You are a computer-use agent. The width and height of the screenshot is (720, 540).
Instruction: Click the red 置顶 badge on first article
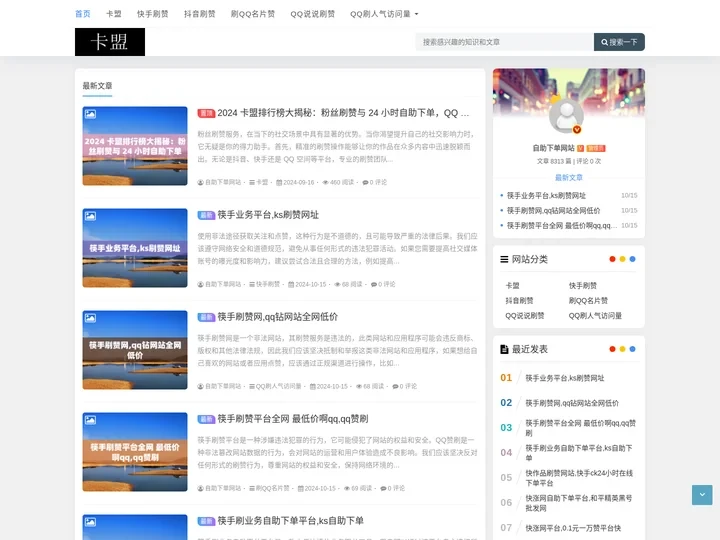[206, 113]
